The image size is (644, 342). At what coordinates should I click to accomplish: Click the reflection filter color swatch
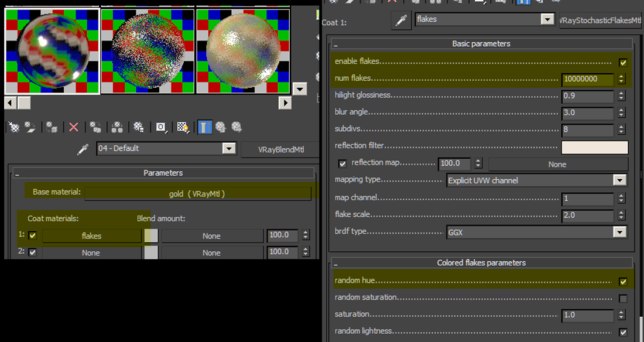(595, 146)
